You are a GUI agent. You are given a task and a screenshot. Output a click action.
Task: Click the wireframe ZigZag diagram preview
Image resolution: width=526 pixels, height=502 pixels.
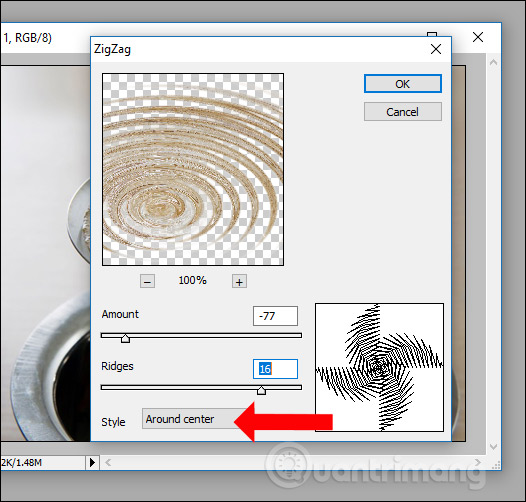coord(379,367)
